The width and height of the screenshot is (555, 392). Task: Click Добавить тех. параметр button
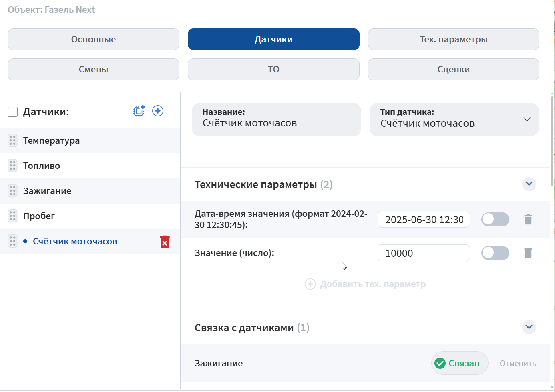coord(365,284)
